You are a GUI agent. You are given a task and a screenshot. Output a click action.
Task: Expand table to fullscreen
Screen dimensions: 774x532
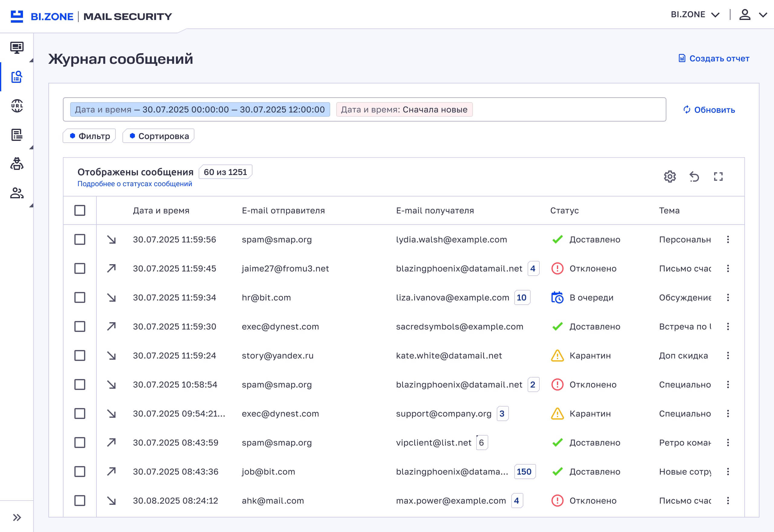click(x=718, y=176)
